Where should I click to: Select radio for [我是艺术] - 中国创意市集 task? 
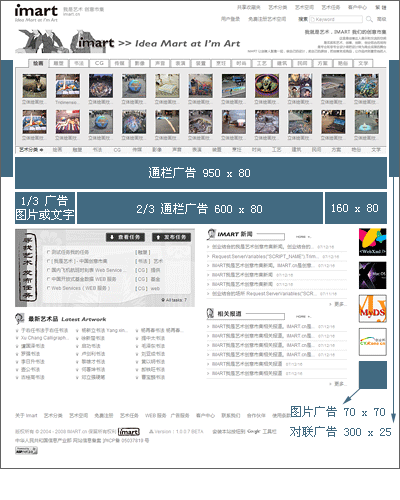pyautogui.click(x=49, y=261)
